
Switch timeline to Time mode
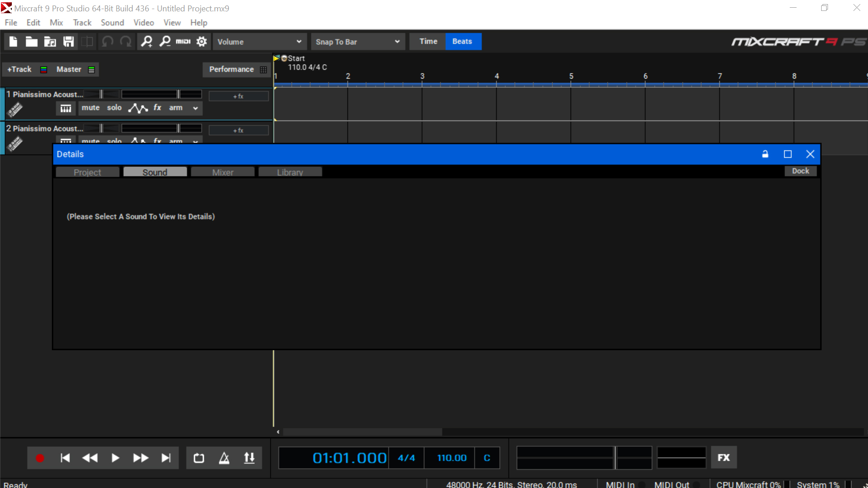tap(428, 41)
